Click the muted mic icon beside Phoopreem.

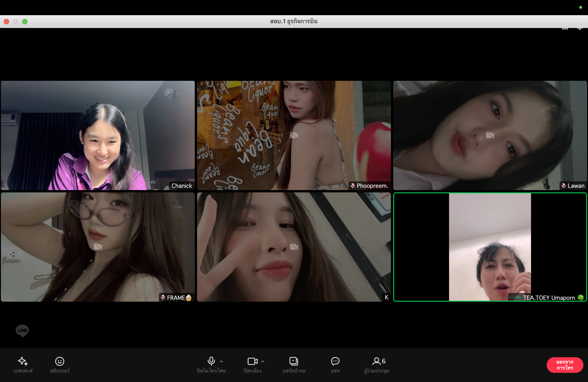tap(353, 186)
